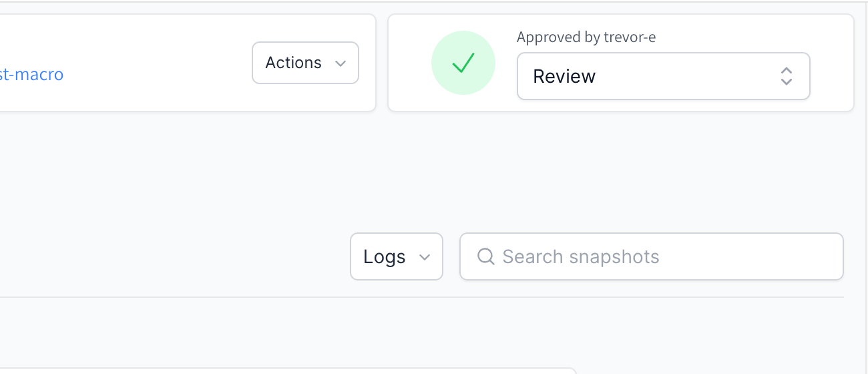
Task: Click the panel outline at the bottom edge
Action: click(x=287, y=369)
